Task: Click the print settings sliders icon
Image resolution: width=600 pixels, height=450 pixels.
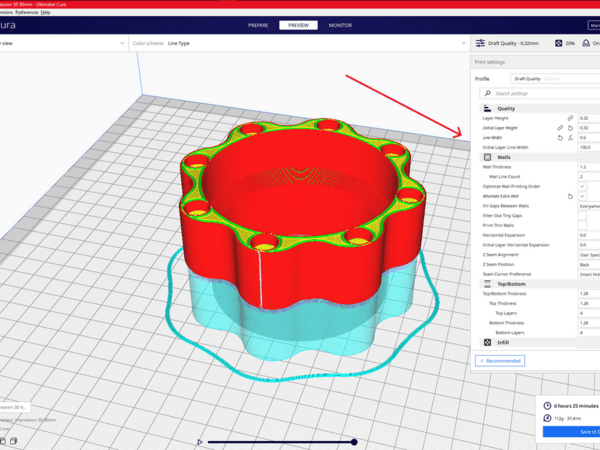Action: coord(481,43)
